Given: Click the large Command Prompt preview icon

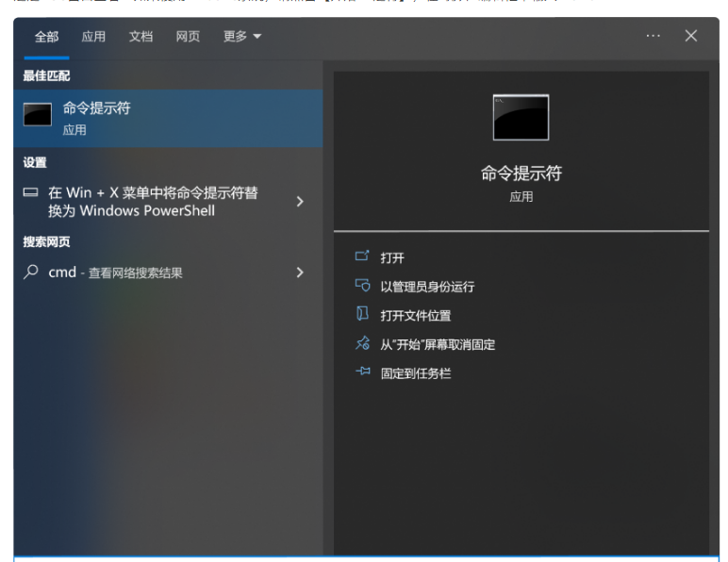Looking at the screenshot, I should (x=521, y=118).
